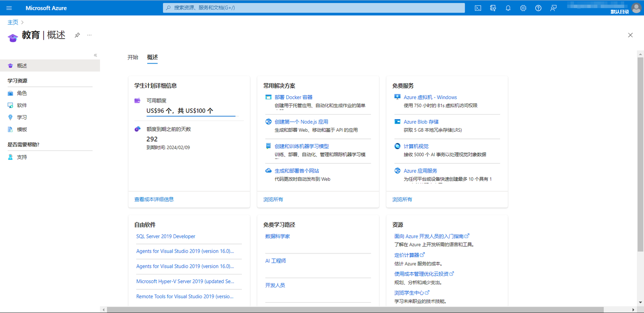Image resolution: width=644 pixels, height=313 pixels.
Task: Open the help question mark icon
Action: pos(538,8)
